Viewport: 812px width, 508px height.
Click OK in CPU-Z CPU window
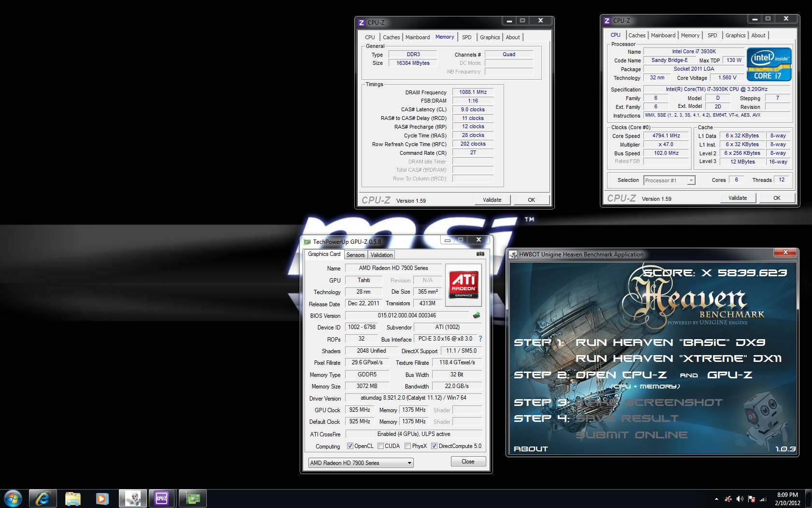pyautogui.click(x=777, y=198)
